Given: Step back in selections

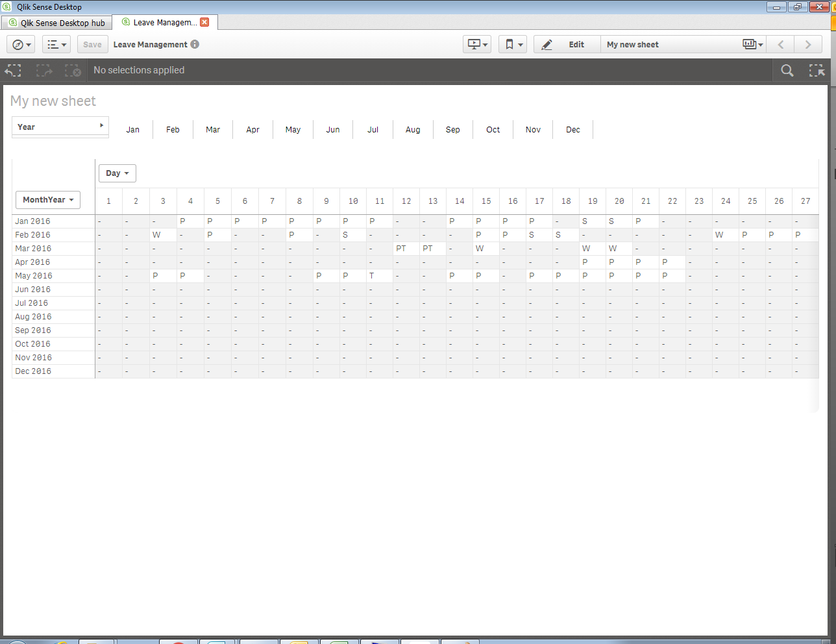Looking at the screenshot, I should (13, 70).
